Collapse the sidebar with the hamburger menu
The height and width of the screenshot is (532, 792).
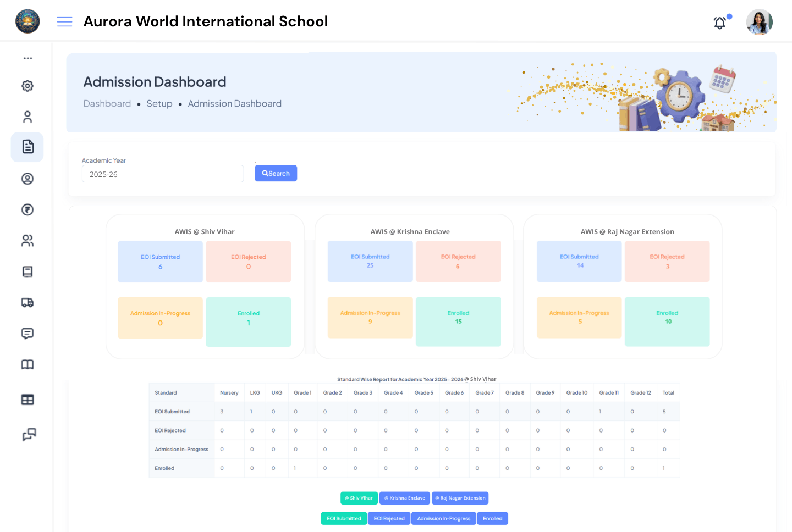[64, 21]
